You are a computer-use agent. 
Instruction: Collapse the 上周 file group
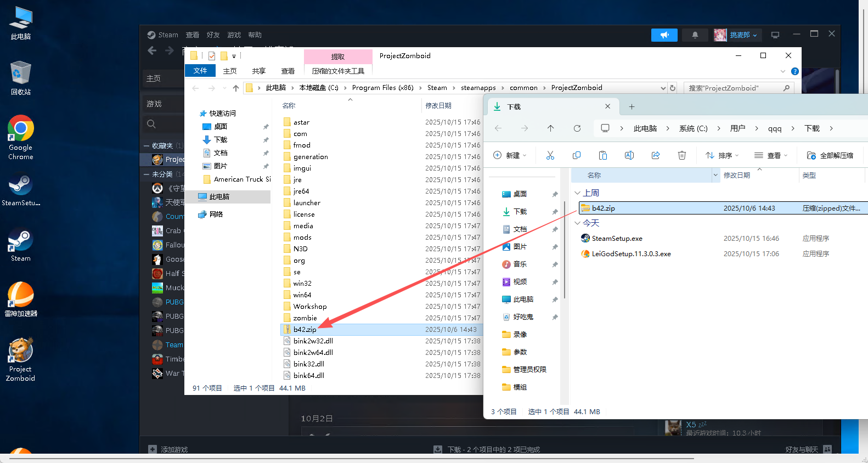pyautogui.click(x=577, y=193)
